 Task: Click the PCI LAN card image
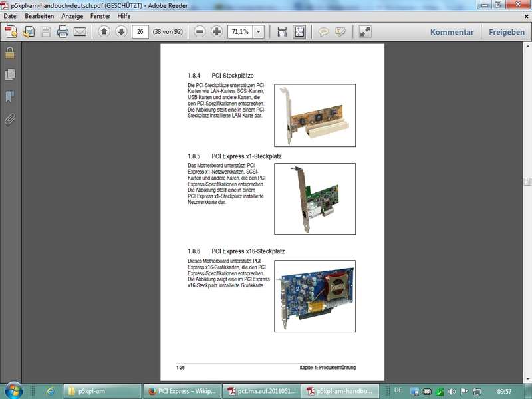(315, 115)
